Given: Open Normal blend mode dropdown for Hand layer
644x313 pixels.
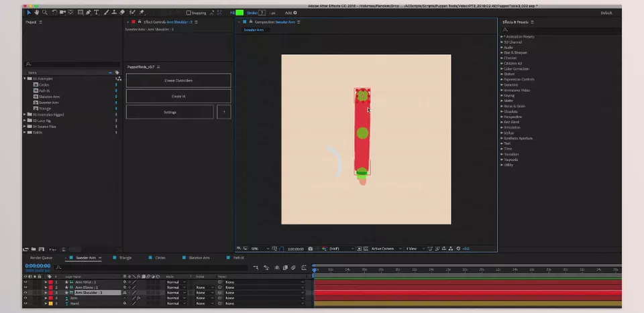Looking at the screenshot, I should [176, 303].
